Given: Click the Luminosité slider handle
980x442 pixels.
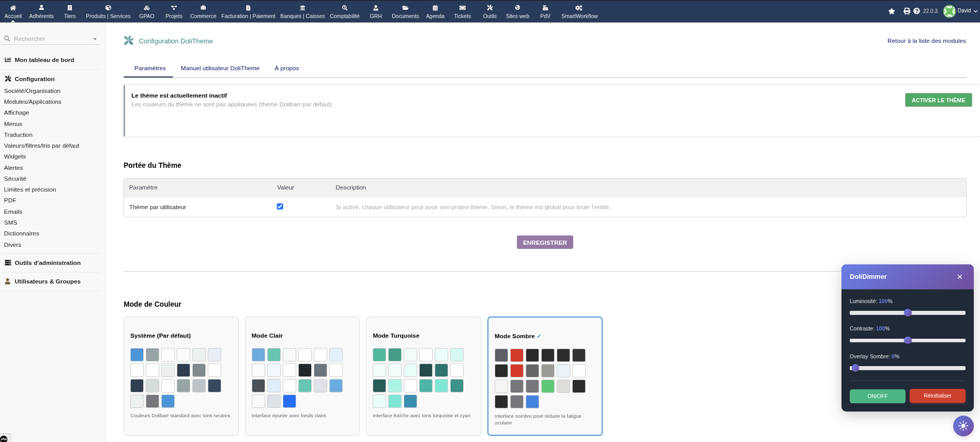Looking at the screenshot, I should [908, 313].
